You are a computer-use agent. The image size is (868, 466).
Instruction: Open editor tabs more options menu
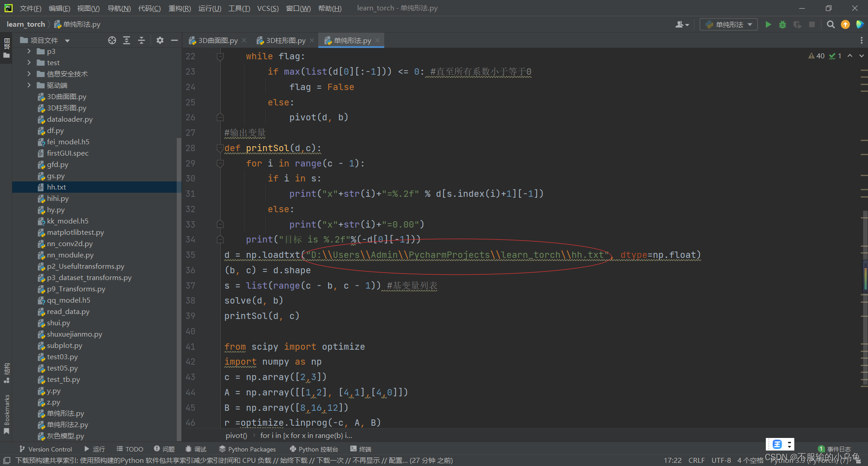861,40
